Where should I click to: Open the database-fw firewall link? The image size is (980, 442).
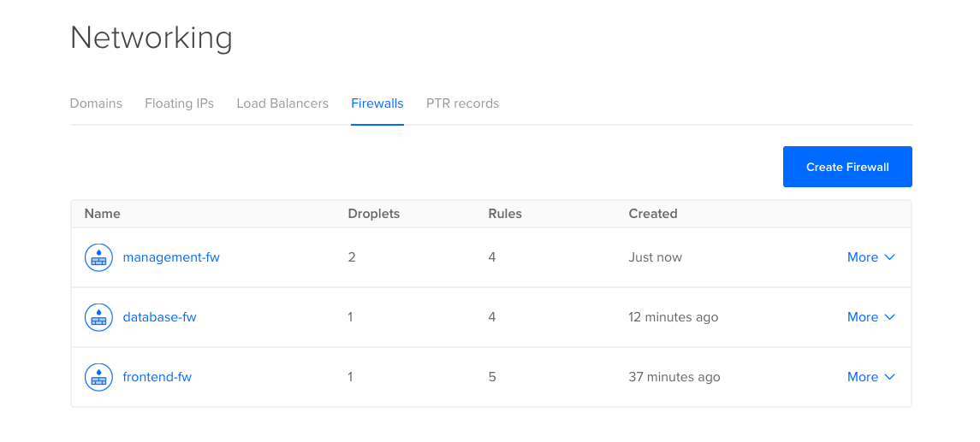(x=160, y=317)
